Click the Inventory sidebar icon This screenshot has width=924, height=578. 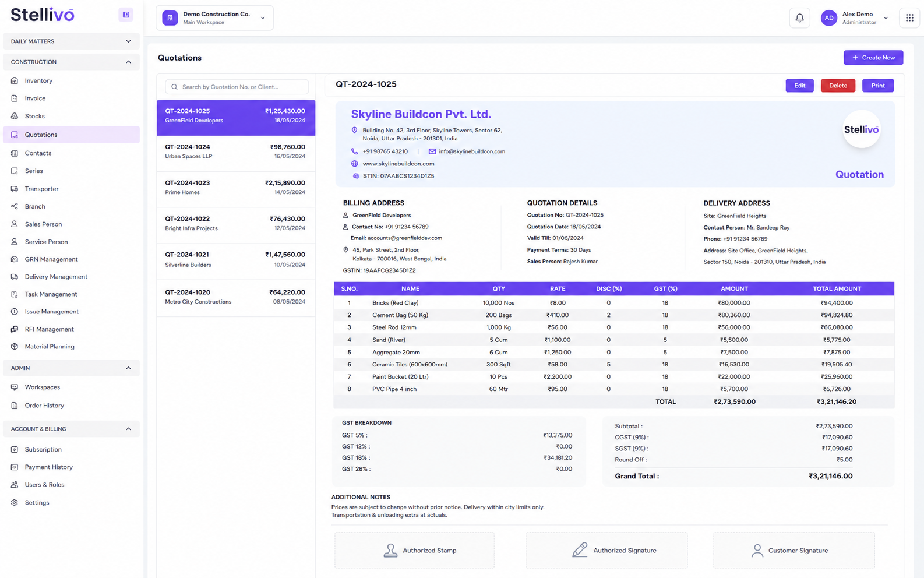pyautogui.click(x=15, y=80)
